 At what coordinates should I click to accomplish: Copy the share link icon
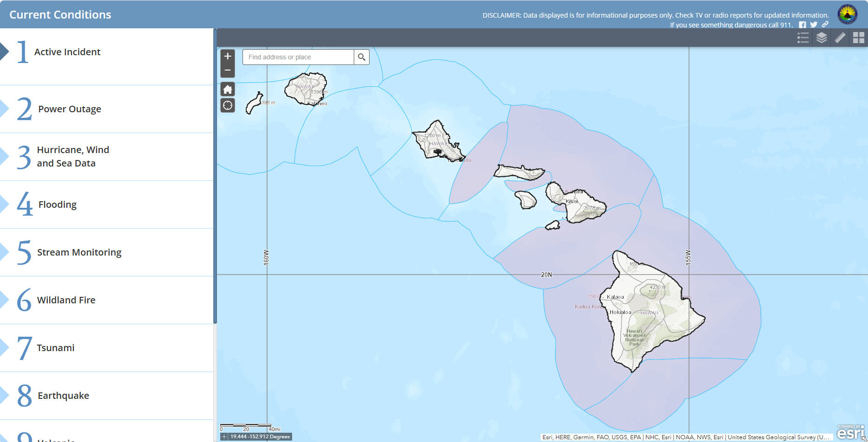(x=825, y=25)
